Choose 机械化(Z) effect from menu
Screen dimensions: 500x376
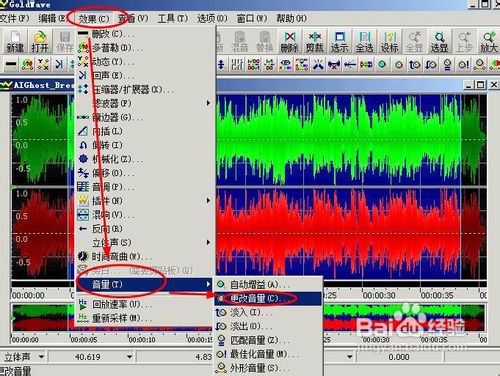(144, 159)
